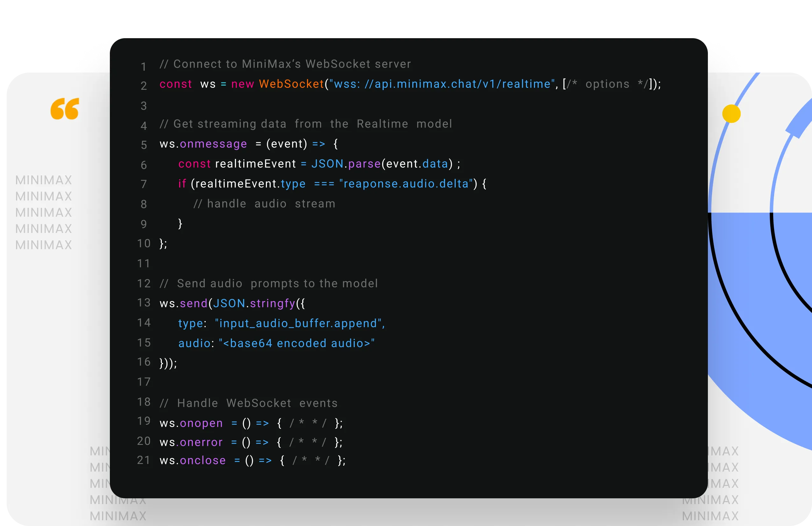Screen dimensions: 812x526
Task: Click the 'if' keyword on line 7
Action: click(x=182, y=184)
